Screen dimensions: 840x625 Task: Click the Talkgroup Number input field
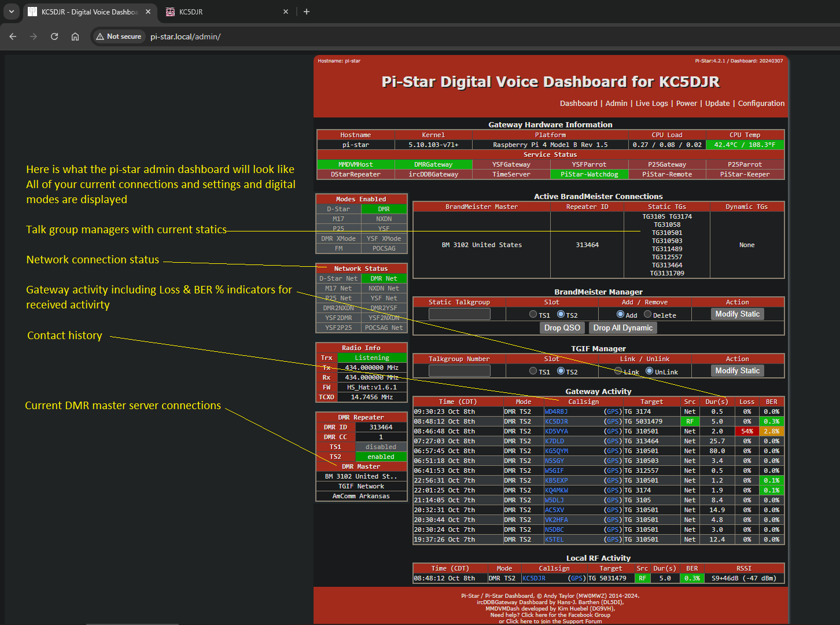[459, 371]
